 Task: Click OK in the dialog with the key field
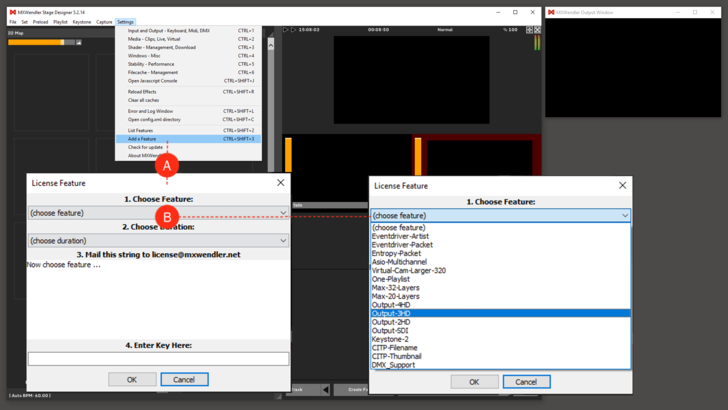pos(132,379)
